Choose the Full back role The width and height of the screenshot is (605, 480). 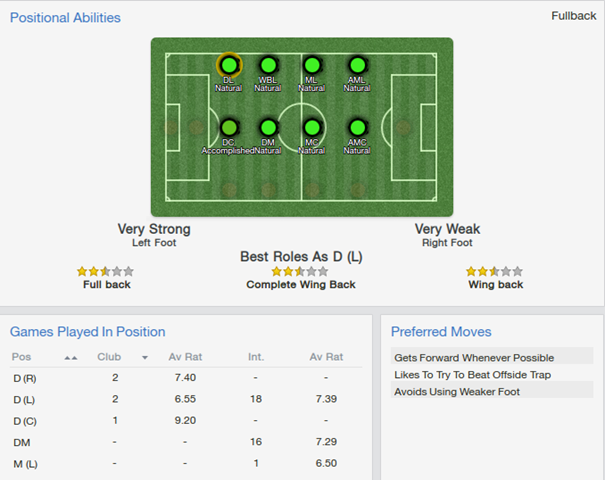tap(106, 285)
